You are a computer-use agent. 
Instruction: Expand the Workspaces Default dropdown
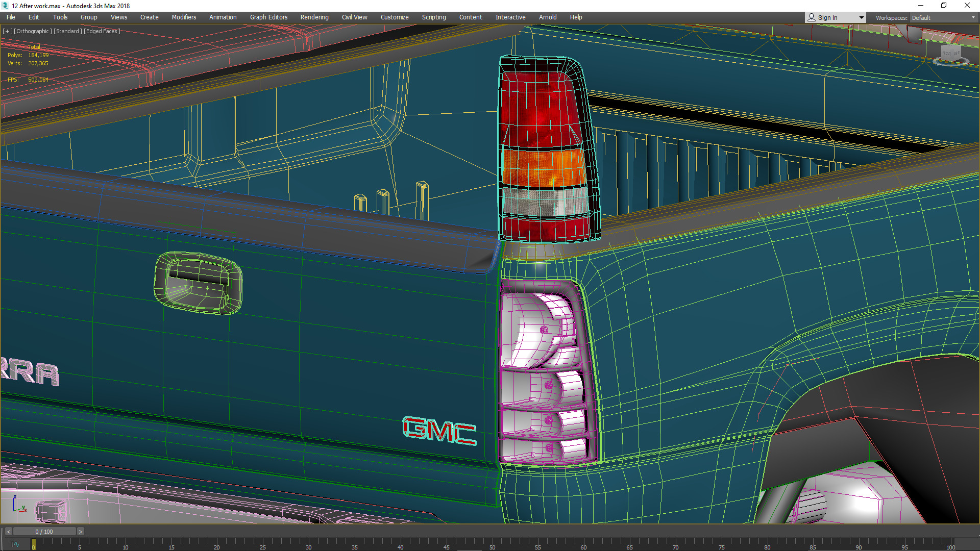[x=973, y=17]
